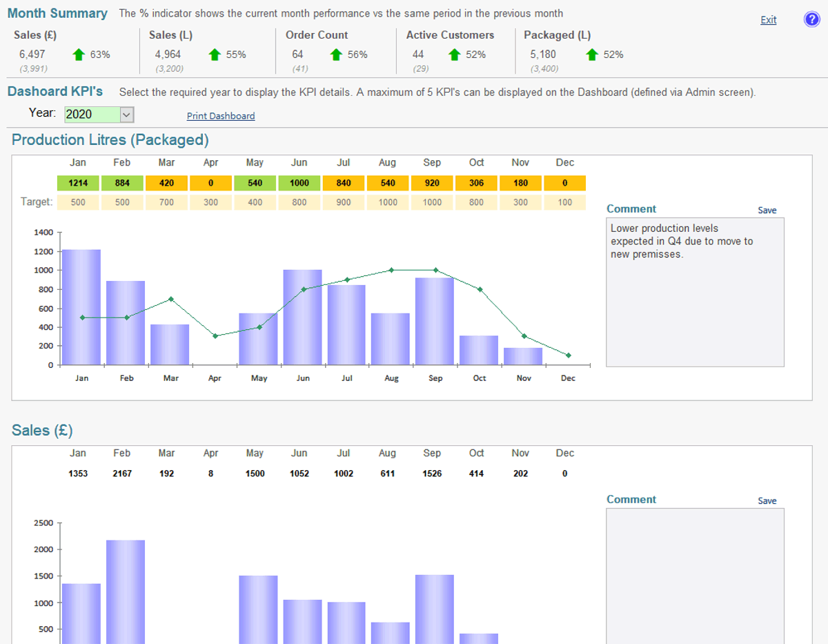Click the Packaged (L) green up arrow
Viewport: 828px width, 644px height.
[591, 55]
